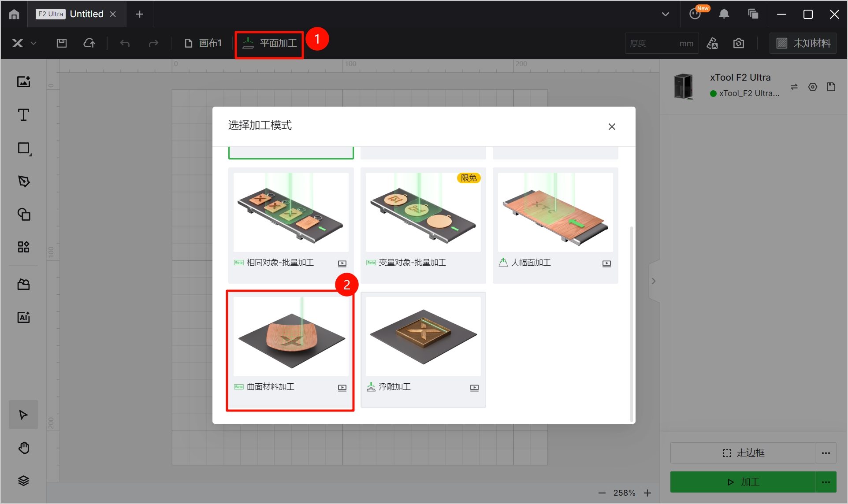Upload project to cloud
Viewport: 848px width, 504px height.
coord(89,43)
